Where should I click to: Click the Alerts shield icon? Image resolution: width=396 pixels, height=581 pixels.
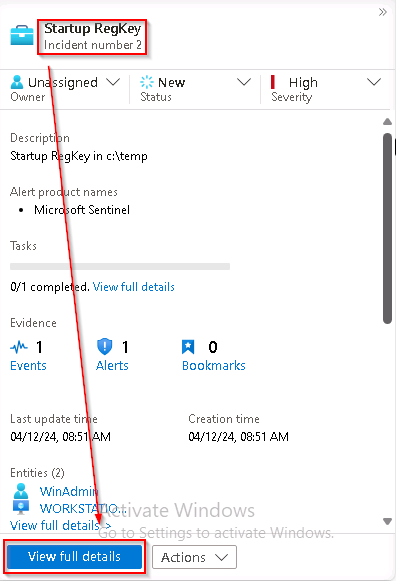pos(104,347)
